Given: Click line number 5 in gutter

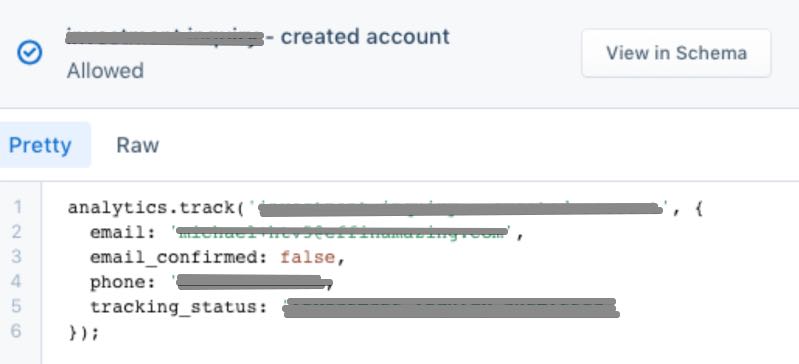Looking at the screenshot, I should tap(17, 306).
